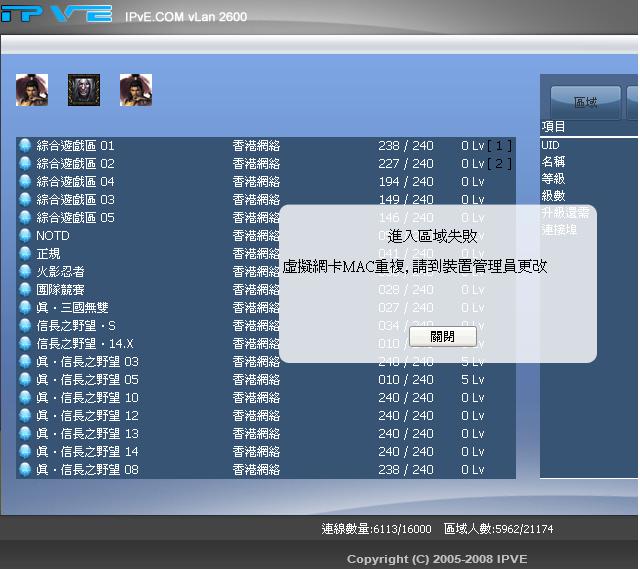
Task: Select the 火影忍者 room name
Action: click(x=60, y=271)
